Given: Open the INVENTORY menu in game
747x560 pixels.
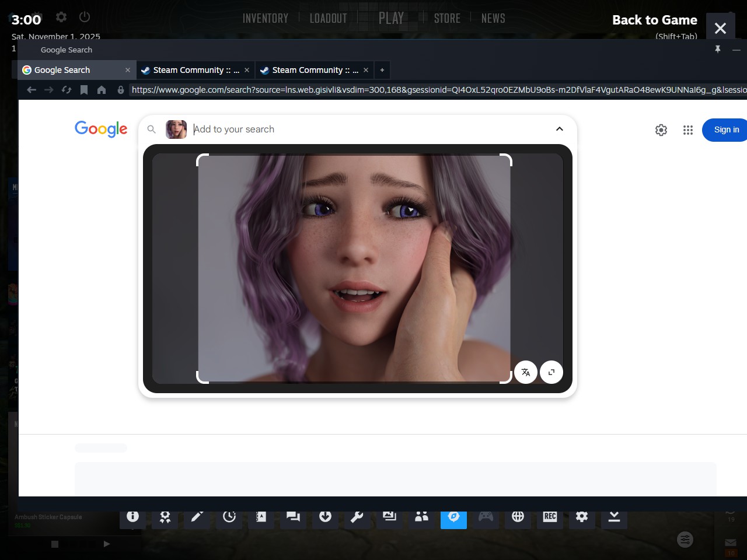Looking at the screenshot, I should click(x=266, y=19).
